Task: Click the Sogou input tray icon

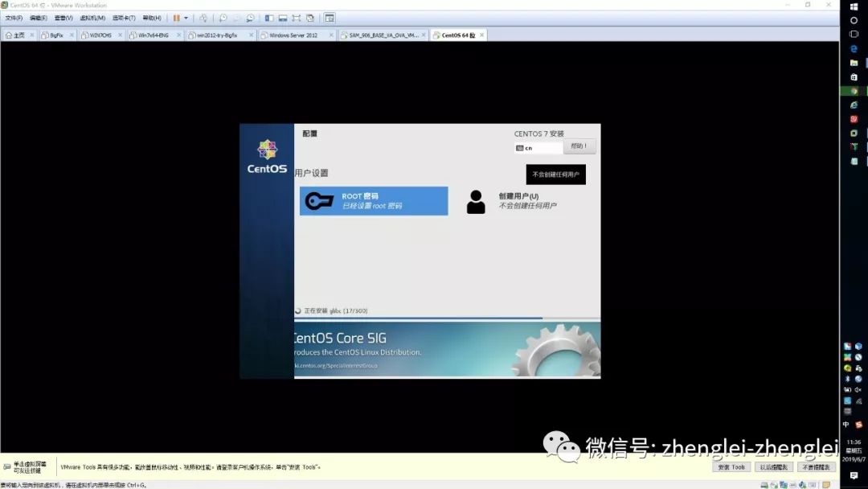Action: click(x=858, y=425)
